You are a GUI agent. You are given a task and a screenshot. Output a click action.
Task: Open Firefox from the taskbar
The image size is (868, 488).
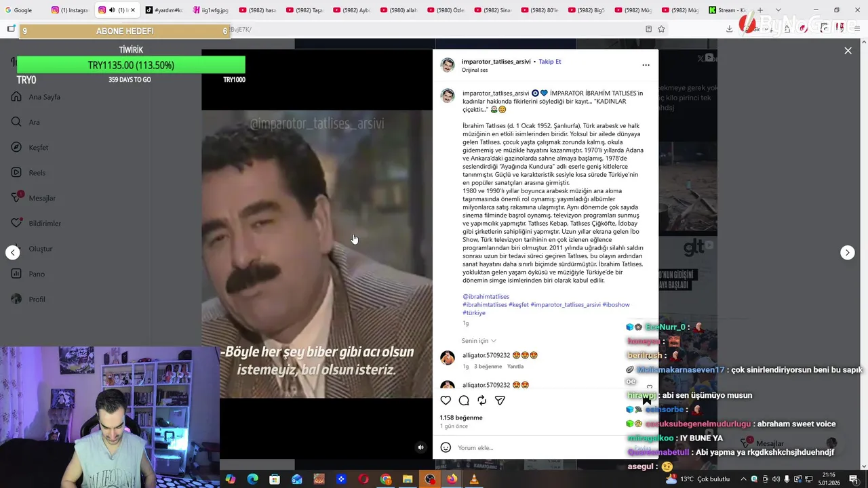[452, 479]
